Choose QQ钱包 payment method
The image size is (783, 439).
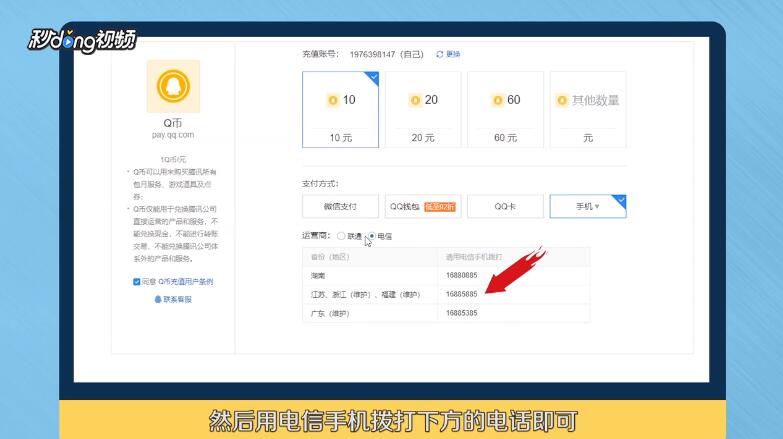click(423, 206)
